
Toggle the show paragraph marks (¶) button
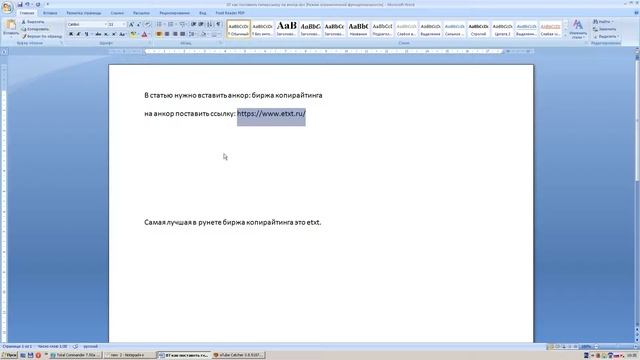[218, 24]
